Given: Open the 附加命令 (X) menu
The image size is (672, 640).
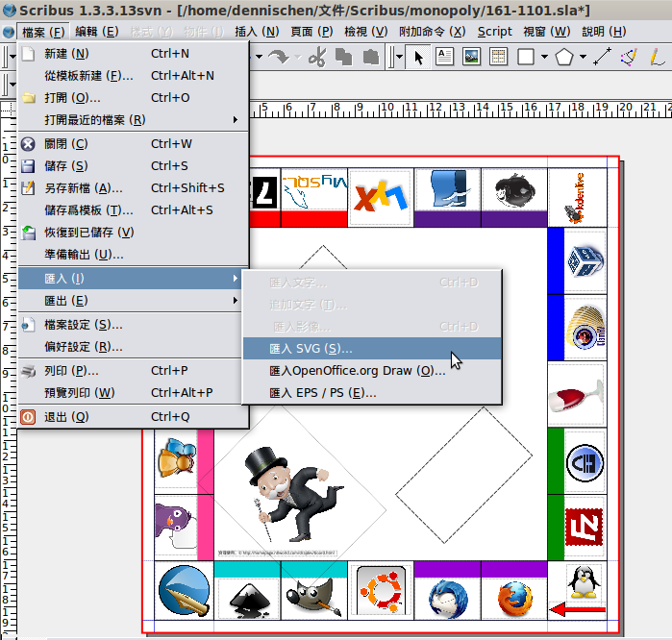Looking at the screenshot, I should point(433,32).
